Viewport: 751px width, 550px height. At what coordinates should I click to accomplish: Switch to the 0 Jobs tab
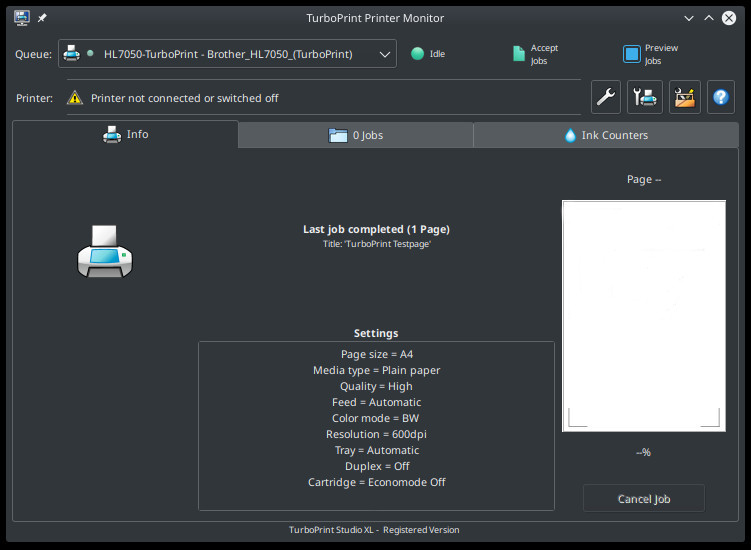point(355,136)
